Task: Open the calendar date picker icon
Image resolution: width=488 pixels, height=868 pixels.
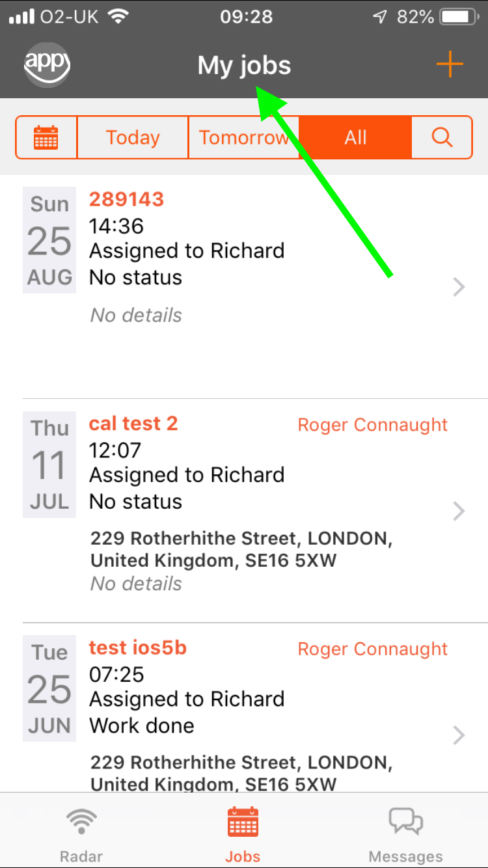Action: (x=46, y=137)
